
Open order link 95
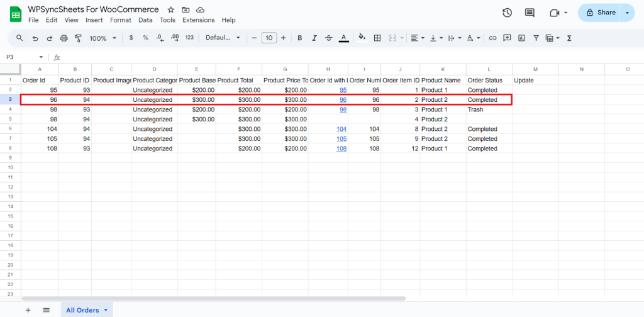(343, 90)
